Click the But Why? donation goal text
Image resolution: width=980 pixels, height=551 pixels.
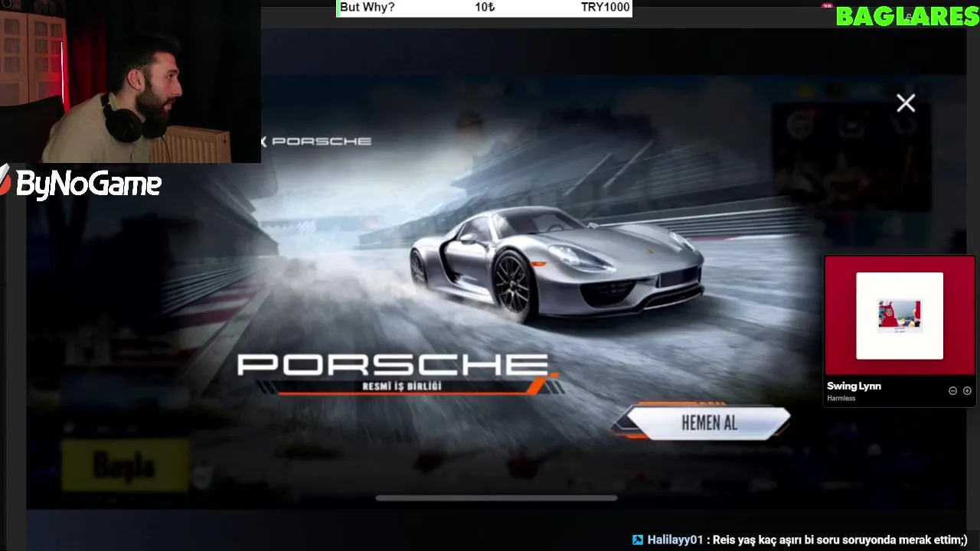pyautogui.click(x=367, y=8)
